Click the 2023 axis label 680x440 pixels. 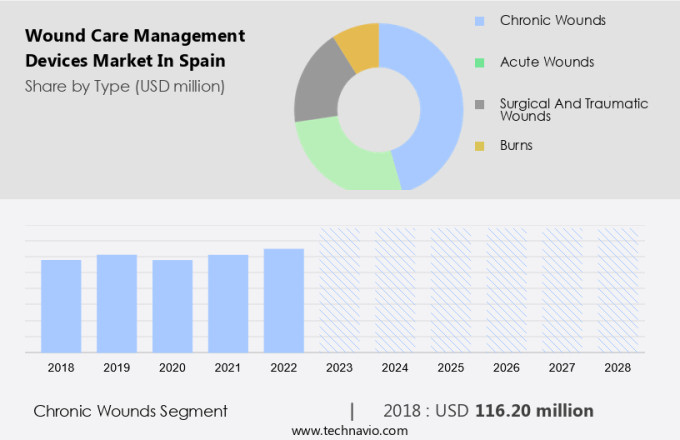click(x=339, y=368)
